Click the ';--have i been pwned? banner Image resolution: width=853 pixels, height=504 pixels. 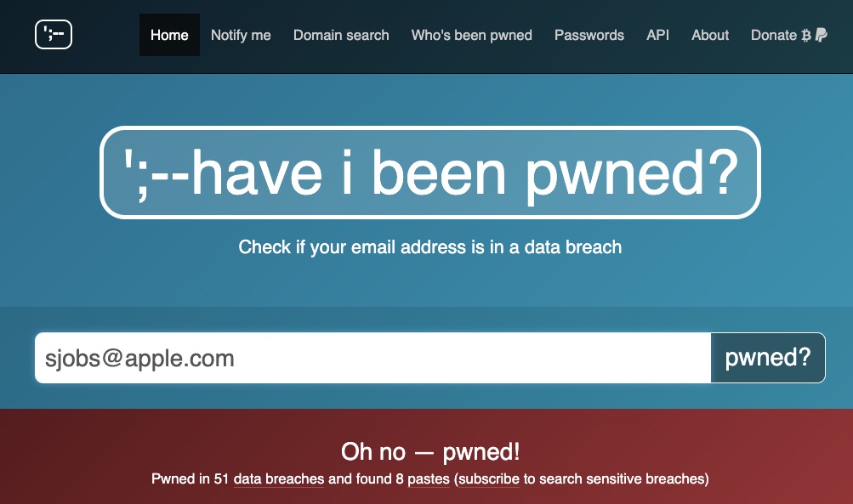click(429, 173)
